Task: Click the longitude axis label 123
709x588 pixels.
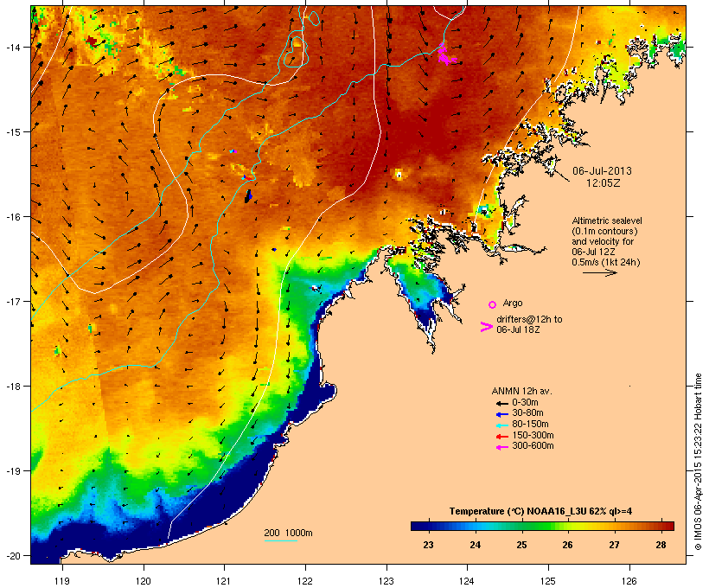Action: pyautogui.click(x=386, y=581)
